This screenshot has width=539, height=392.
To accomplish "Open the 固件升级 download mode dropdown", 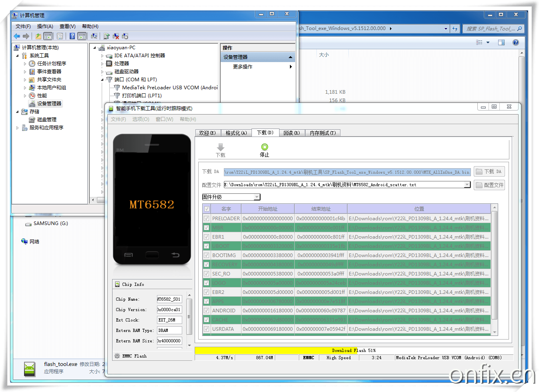I will 257,197.
